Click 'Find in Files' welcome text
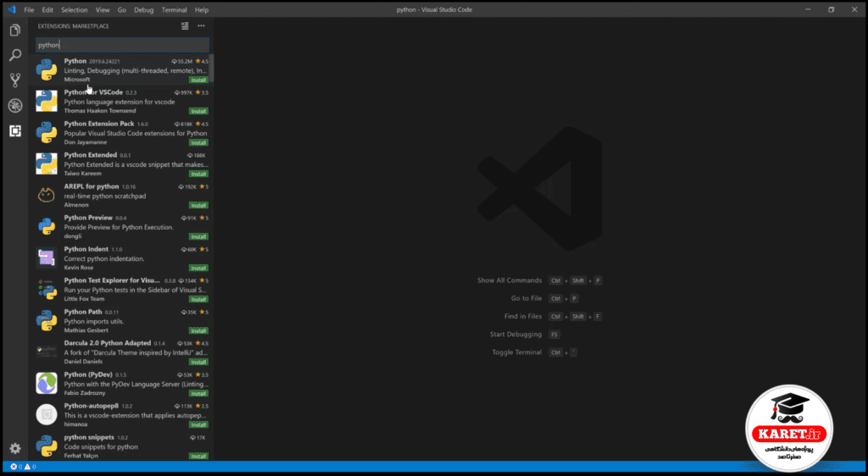The height and width of the screenshot is (476, 868). pos(523,316)
